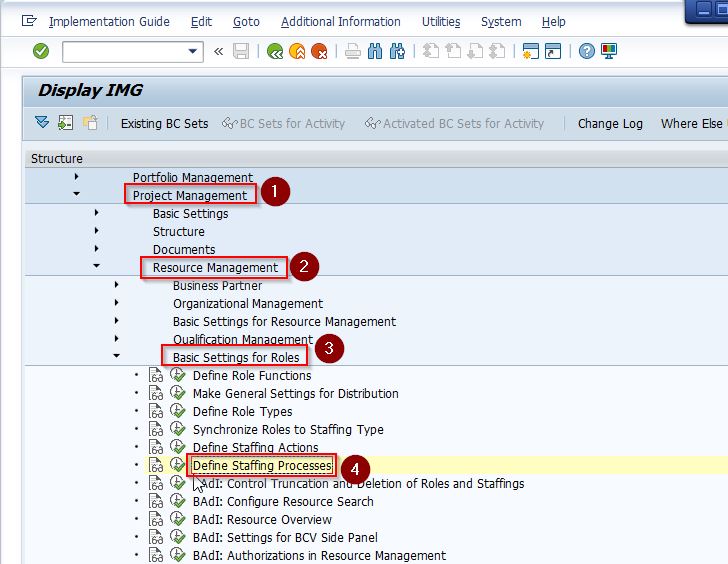
Task: Expand the Business Partner node
Action: 117,284
